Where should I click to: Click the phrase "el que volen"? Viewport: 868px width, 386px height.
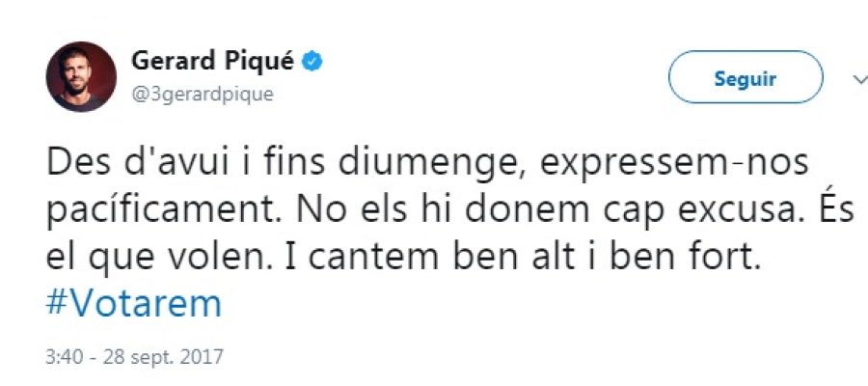158,260
